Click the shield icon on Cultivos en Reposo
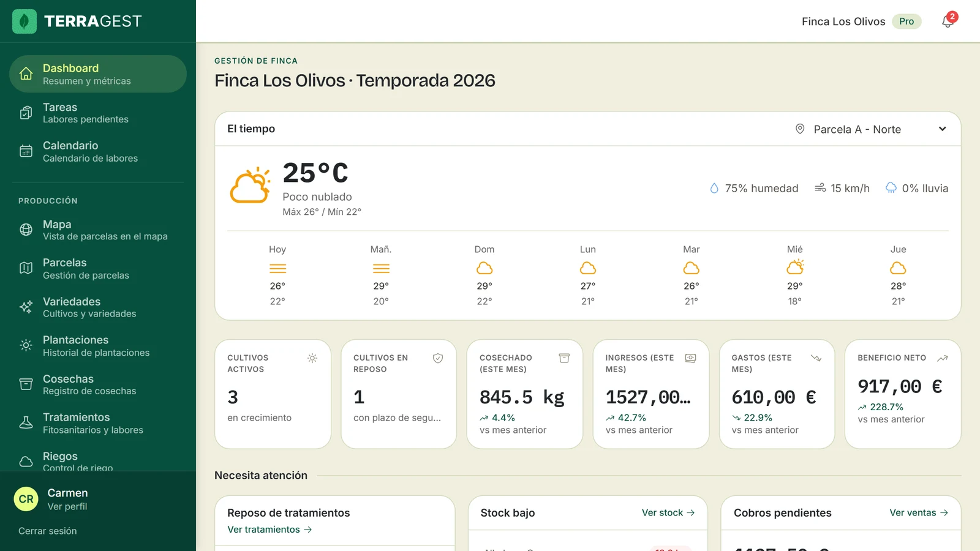980x551 pixels. point(438,358)
